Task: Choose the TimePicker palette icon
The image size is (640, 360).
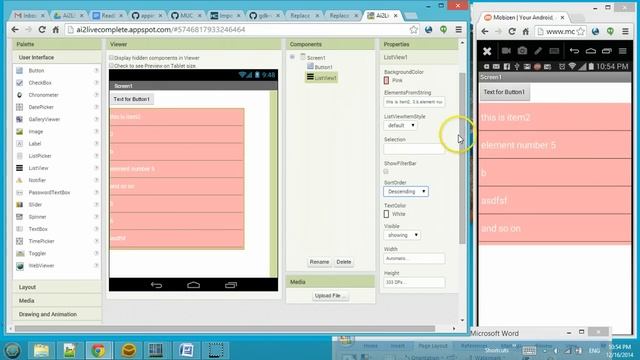Action: coord(20,241)
